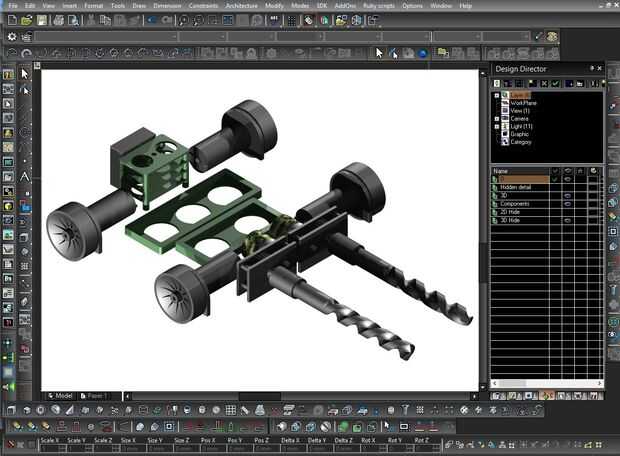The height and width of the screenshot is (456, 620).
Task: Open the fifth dropdown in property toolbar
Action: [x=353, y=37]
